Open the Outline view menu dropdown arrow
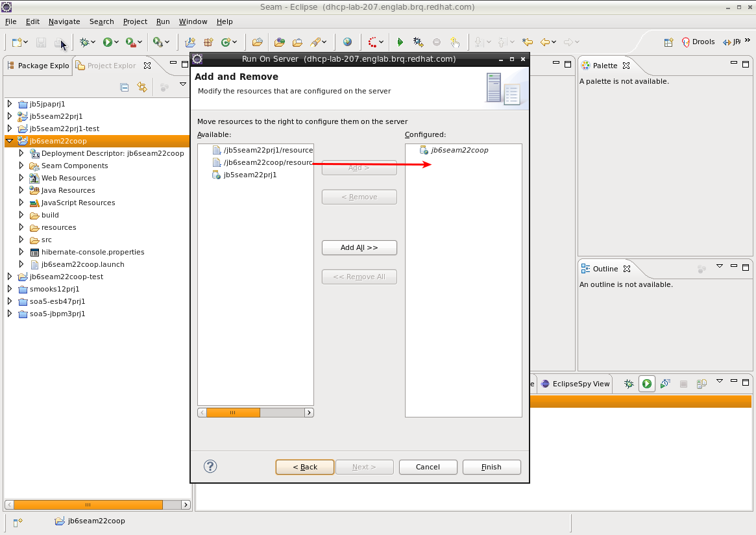 (x=719, y=266)
